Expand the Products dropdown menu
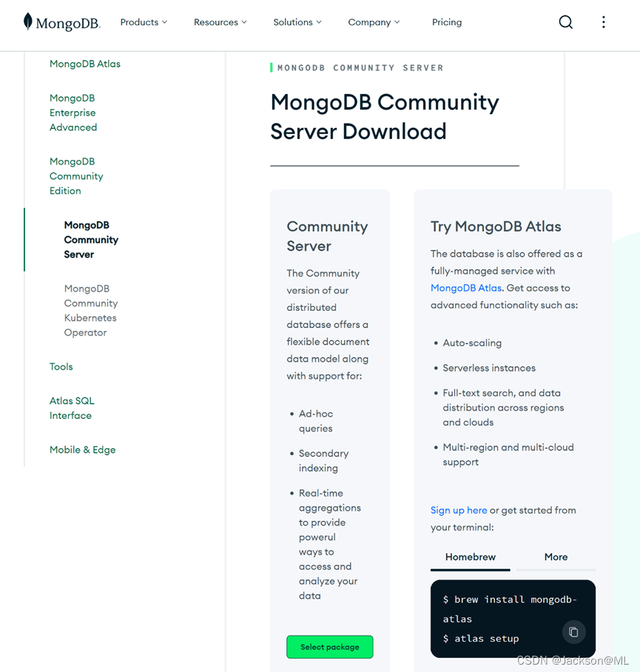This screenshot has height=672, width=640. click(144, 22)
